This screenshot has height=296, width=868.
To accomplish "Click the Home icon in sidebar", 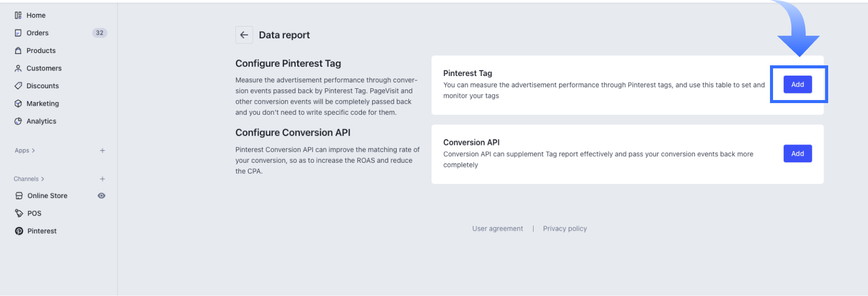I will [x=18, y=15].
